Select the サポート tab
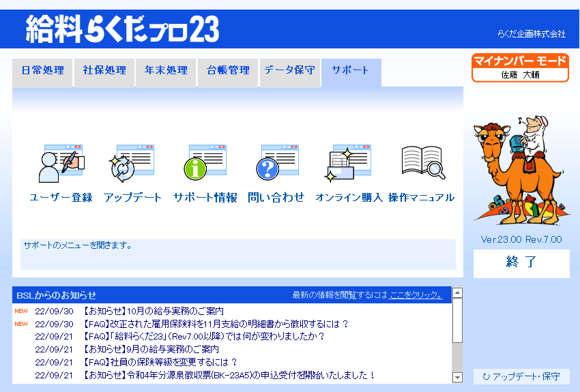This screenshot has width=580, height=392. coord(351,72)
